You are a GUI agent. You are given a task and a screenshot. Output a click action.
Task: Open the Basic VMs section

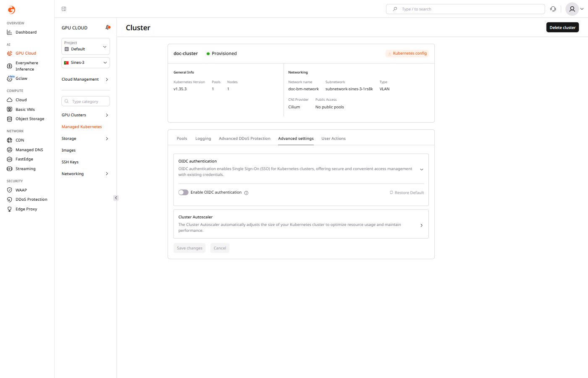[25, 110]
